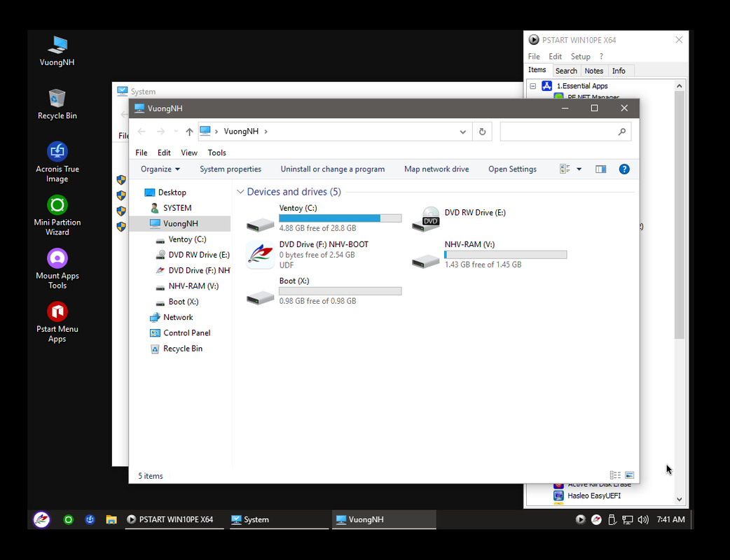Switch to System window on taskbar
Viewport: 730px width, 560px height.
[278, 519]
